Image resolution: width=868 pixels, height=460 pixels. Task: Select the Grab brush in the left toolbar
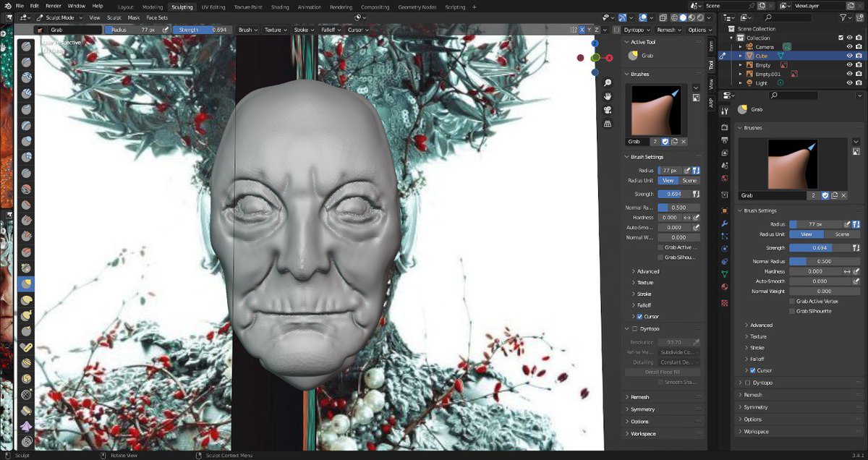pyautogui.click(x=26, y=284)
